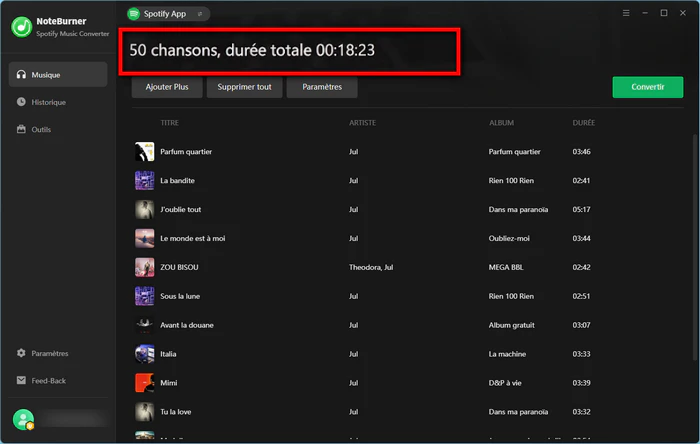This screenshot has height=444, width=700.
Task: Click the Mimi album cover
Action: point(145,383)
